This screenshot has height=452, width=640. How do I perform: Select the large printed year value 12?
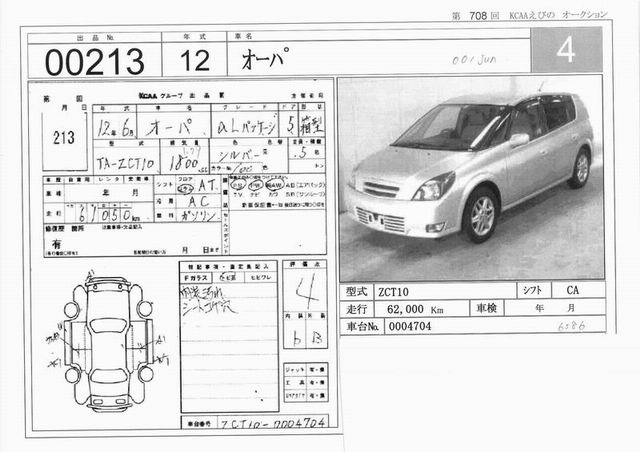coord(195,61)
